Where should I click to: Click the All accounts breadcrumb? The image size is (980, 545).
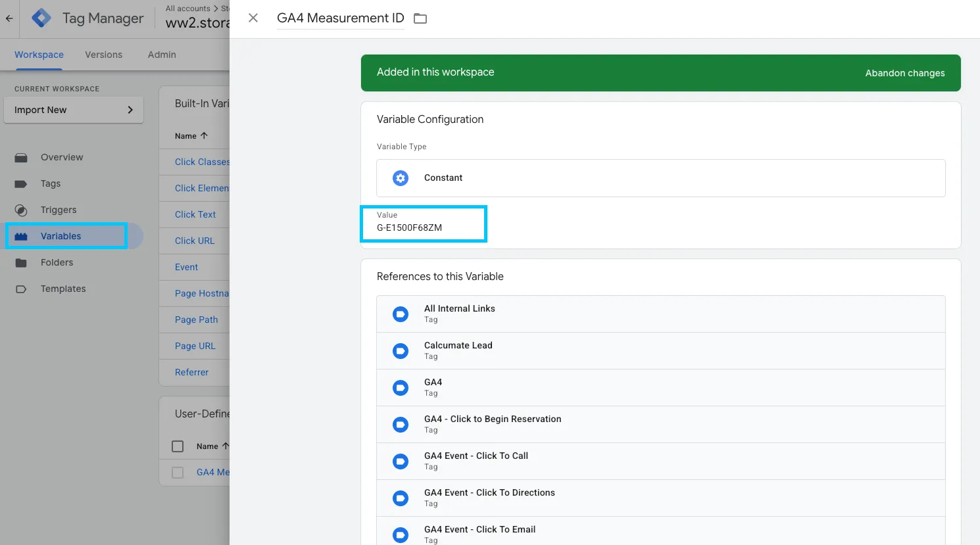pyautogui.click(x=188, y=9)
